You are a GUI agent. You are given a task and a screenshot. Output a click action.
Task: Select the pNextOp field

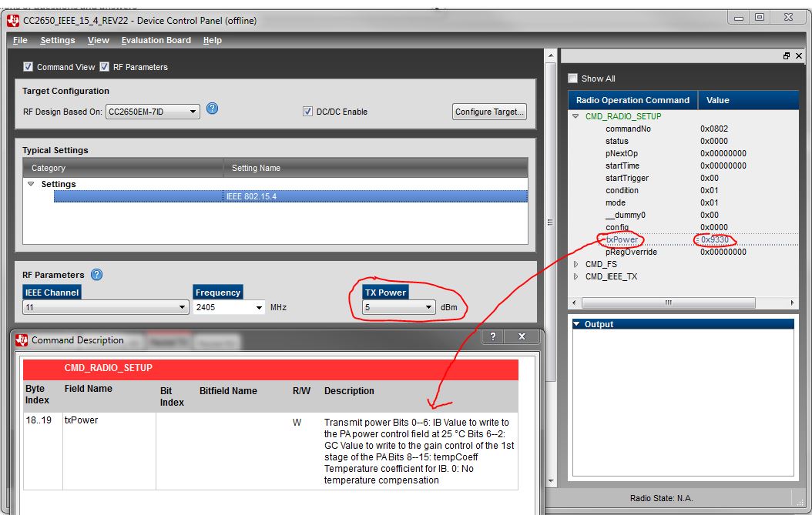622,153
